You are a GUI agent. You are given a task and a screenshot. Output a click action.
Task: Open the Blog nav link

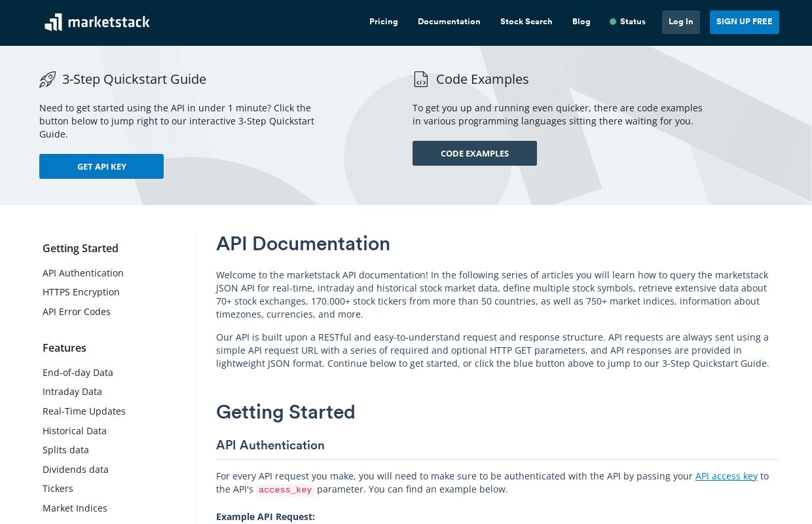pyautogui.click(x=581, y=22)
